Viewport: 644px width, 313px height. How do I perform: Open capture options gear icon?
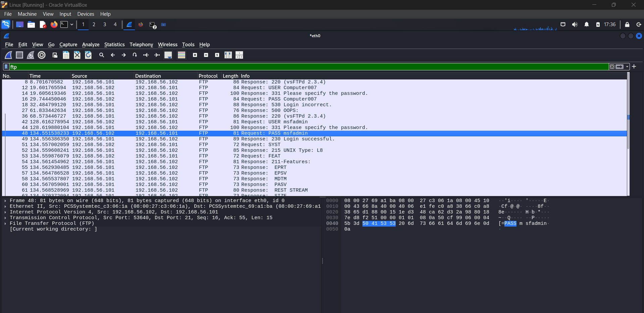(42, 55)
